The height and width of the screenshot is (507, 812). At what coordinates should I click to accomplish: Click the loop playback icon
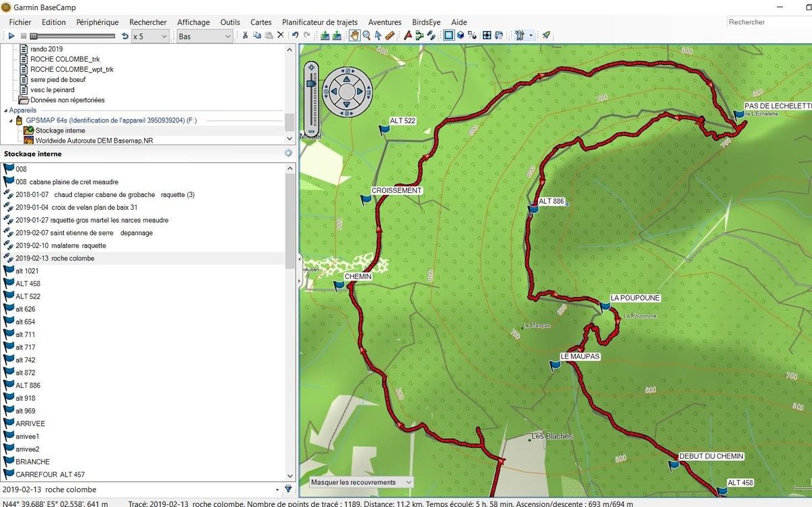(x=125, y=35)
